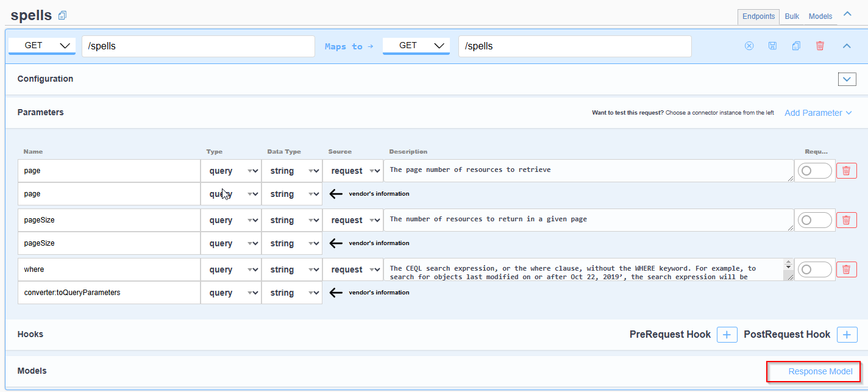This screenshot has height=392, width=868.
Task: Copy the spells resource name
Action: (62, 15)
